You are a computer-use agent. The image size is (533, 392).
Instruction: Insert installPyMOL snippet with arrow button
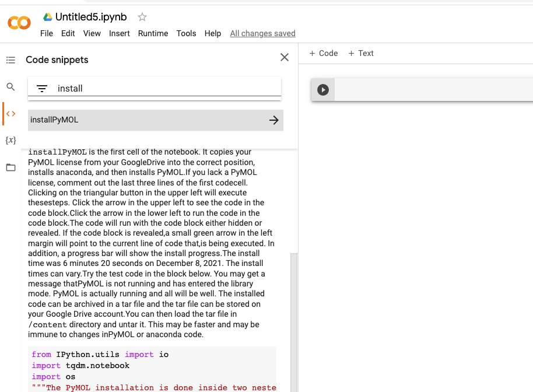tap(273, 120)
